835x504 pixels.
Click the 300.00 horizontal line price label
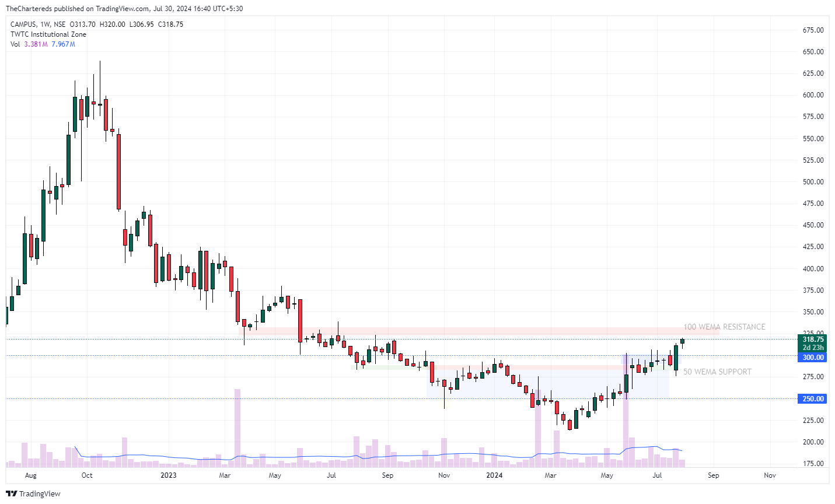(813, 358)
